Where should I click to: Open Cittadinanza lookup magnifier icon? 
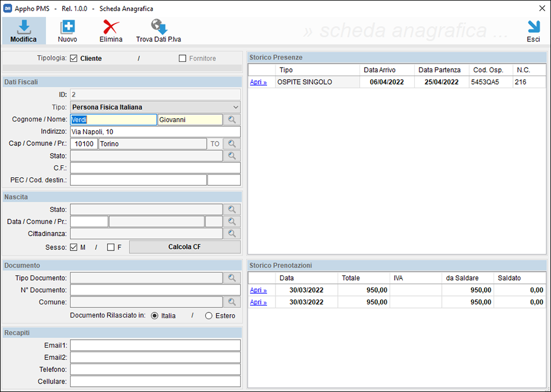[232, 233]
